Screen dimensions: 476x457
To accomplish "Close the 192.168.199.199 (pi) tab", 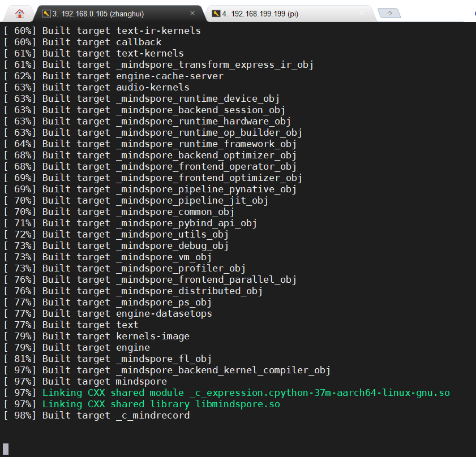I will (362, 13).
